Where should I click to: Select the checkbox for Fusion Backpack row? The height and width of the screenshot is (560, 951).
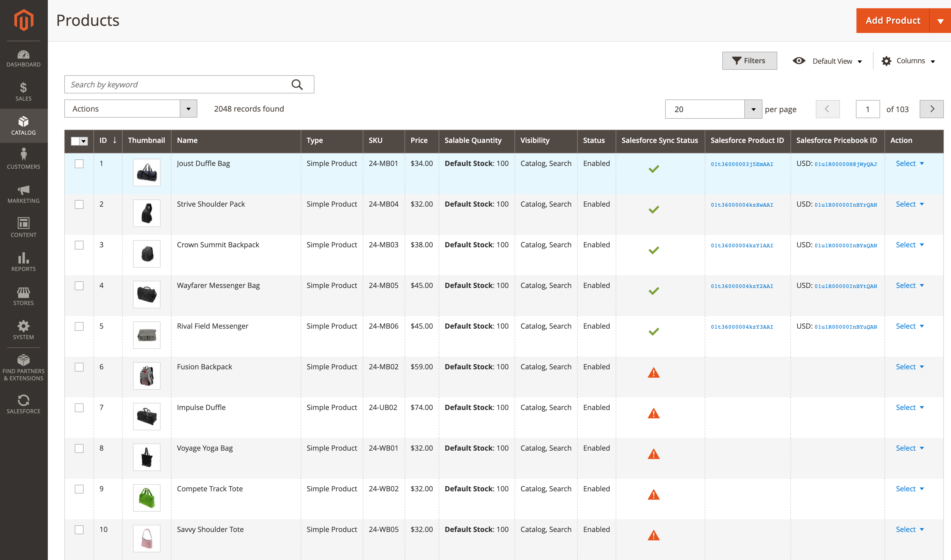(x=79, y=367)
